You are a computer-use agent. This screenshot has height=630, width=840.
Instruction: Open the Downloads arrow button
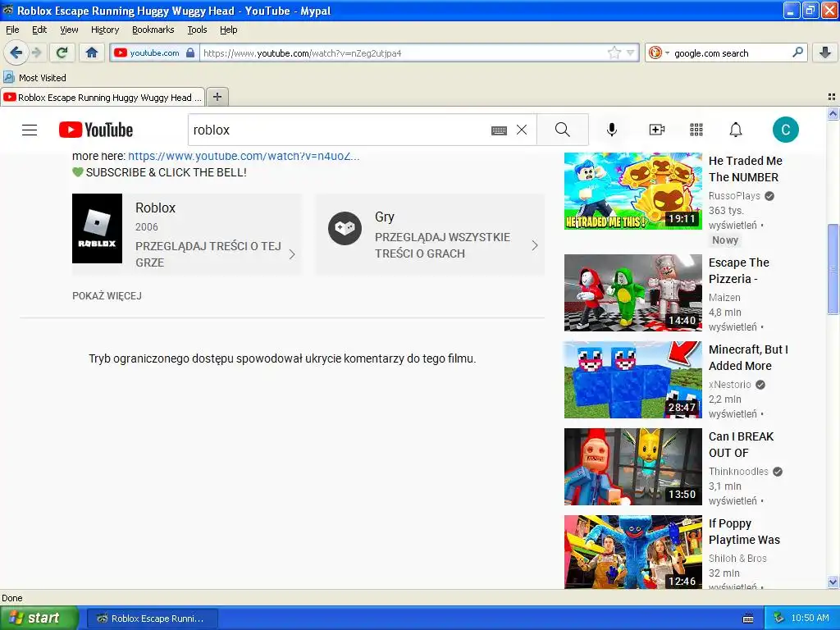pyautogui.click(x=825, y=52)
